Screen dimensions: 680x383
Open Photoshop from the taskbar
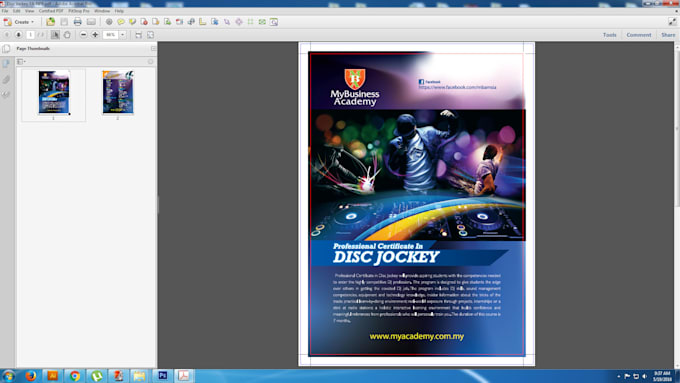(x=163, y=376)
